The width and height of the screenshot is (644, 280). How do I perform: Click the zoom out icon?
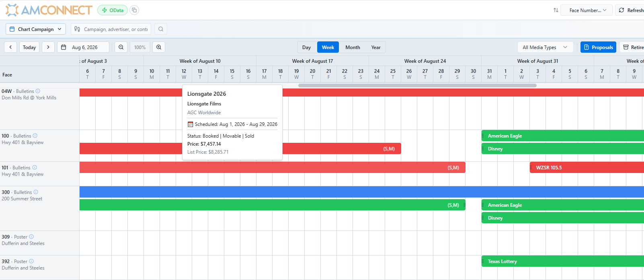point(121,47)
